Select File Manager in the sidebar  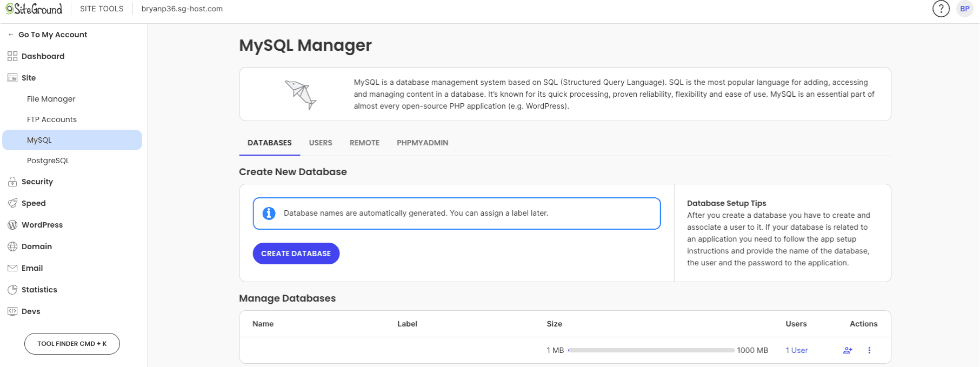coord(51,99)
